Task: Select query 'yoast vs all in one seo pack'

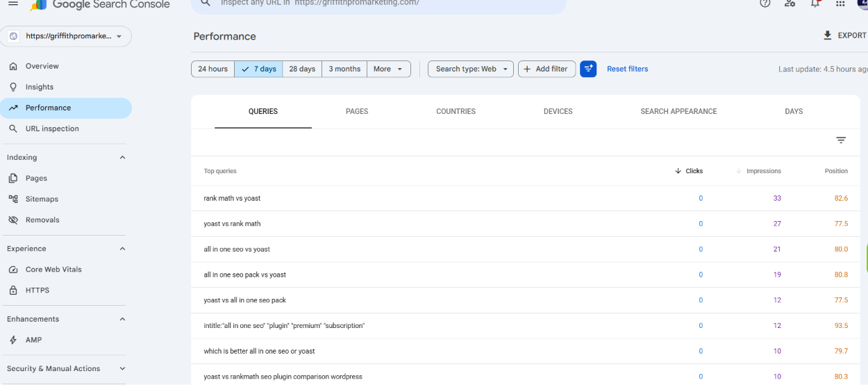Action: (x=244, y=300)
